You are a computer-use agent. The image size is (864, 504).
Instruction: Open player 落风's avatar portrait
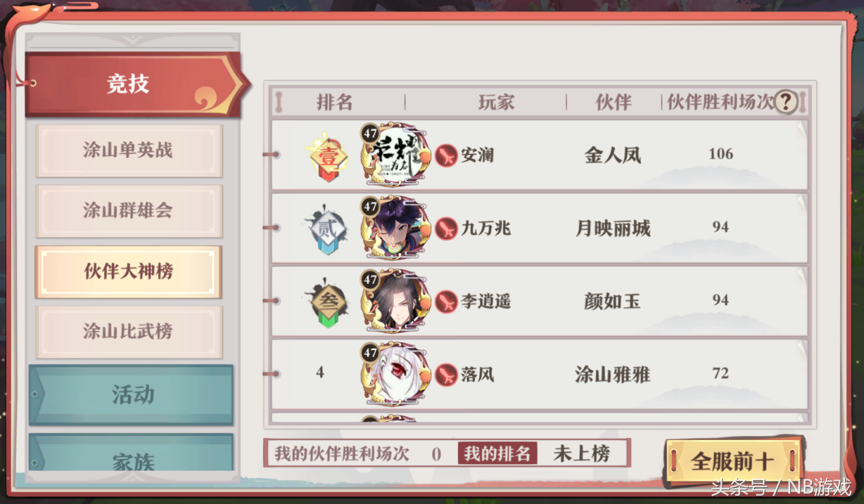tap(396, 375)
